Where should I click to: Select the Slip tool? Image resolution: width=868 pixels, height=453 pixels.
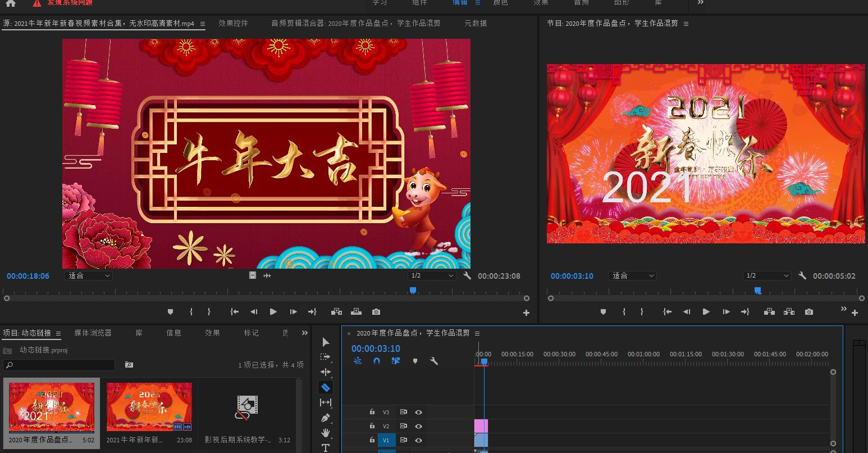[x=326, y=402]
